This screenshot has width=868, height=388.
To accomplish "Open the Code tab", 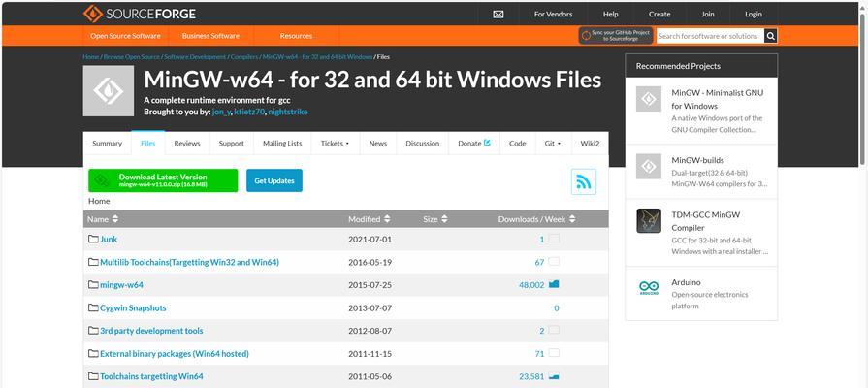I will (518, 143).
